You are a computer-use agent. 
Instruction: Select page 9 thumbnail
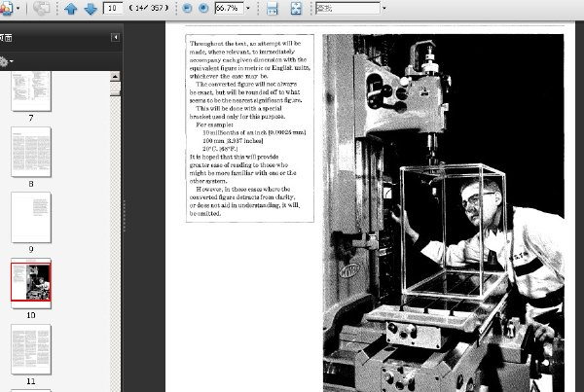pos(31,218)
